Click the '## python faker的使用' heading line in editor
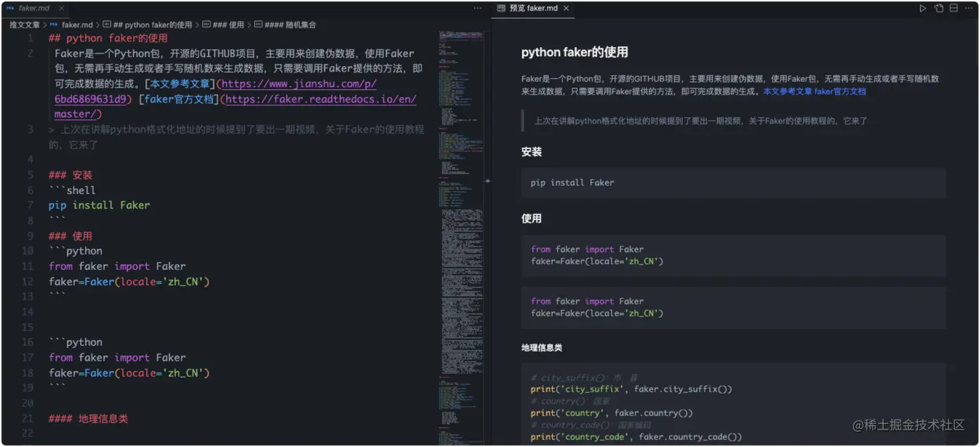The image size is (980, 447). pyautogui.click(x=108, y=38)
